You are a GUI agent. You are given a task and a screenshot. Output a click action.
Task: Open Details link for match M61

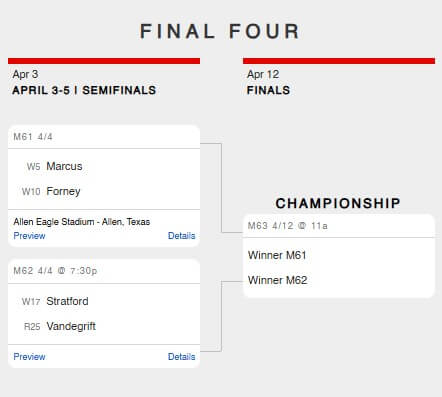(x=181, y=236)
